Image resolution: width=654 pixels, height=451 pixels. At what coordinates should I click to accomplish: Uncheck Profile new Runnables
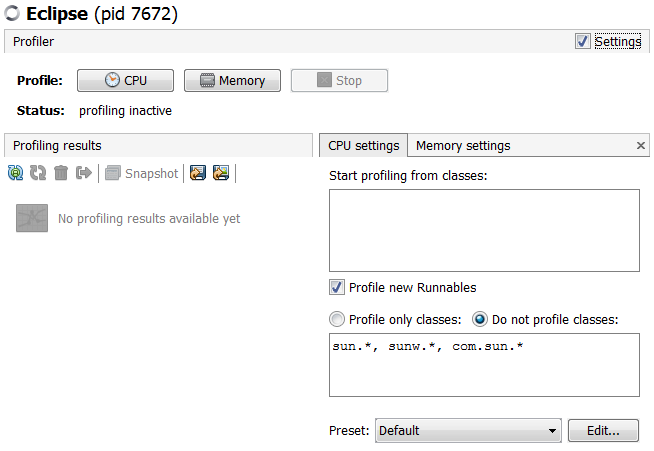(x=337, y=288)
